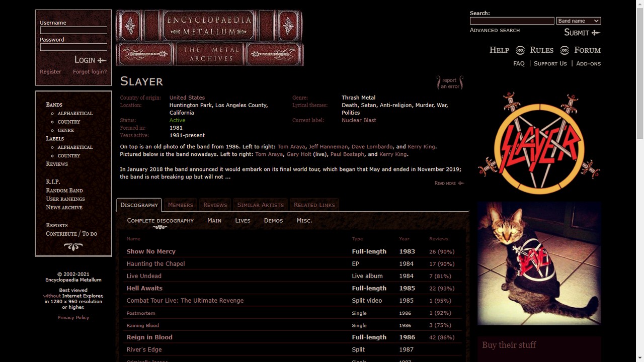The height and width of the screenshot is (362, 644).
Task: Open the News archive link
Action: click(64, 207)
